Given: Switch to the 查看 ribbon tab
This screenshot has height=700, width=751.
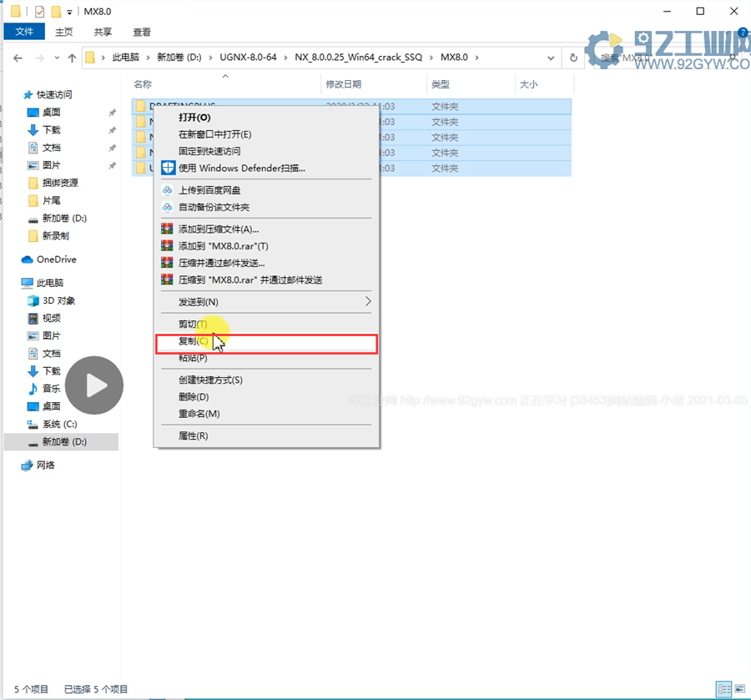Looking at the screenshot, I should (142, 32).
